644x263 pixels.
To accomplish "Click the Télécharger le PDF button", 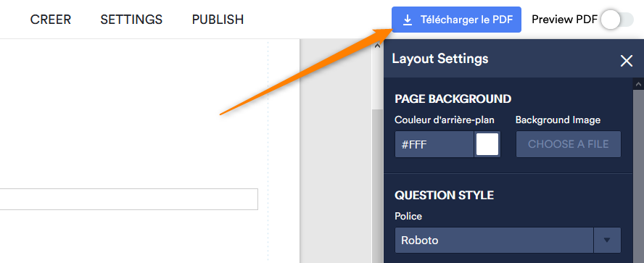I will [x=456, y=20].
